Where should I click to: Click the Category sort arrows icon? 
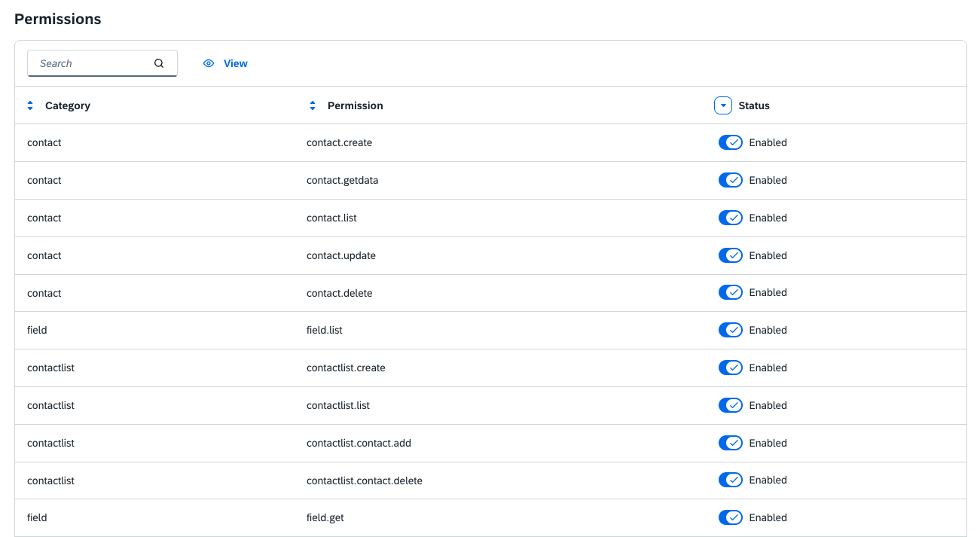pos(30,106)
